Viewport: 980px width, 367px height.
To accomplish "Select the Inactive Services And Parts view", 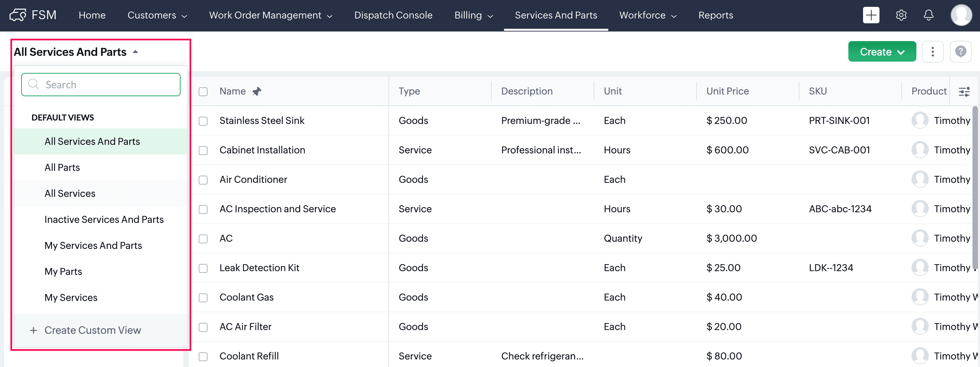I will click(x=104, y=220).
